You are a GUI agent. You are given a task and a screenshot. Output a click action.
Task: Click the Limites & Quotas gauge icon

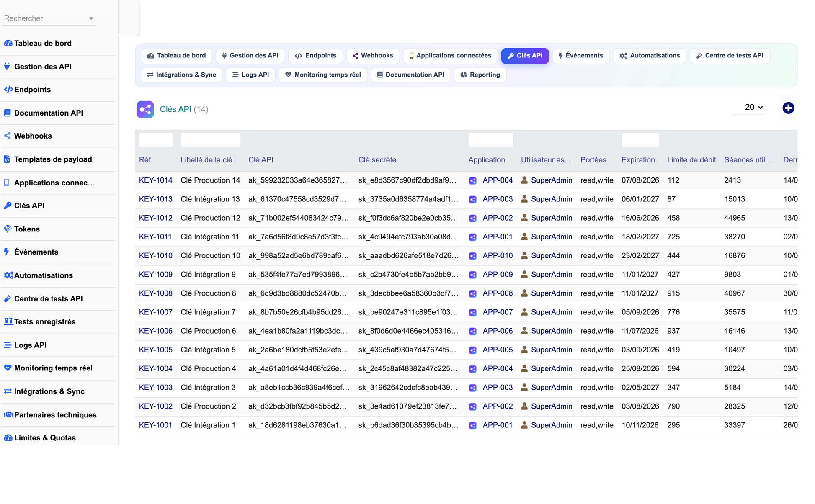(8, 438)
